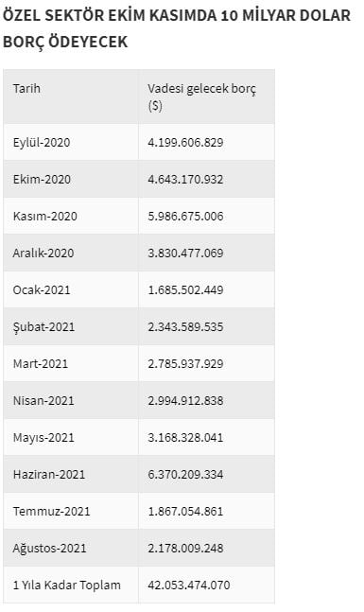This screenshot has width=364, height=612.
Task: Click the amount 4.643.170.932
Action: click(x=185, y=180)
